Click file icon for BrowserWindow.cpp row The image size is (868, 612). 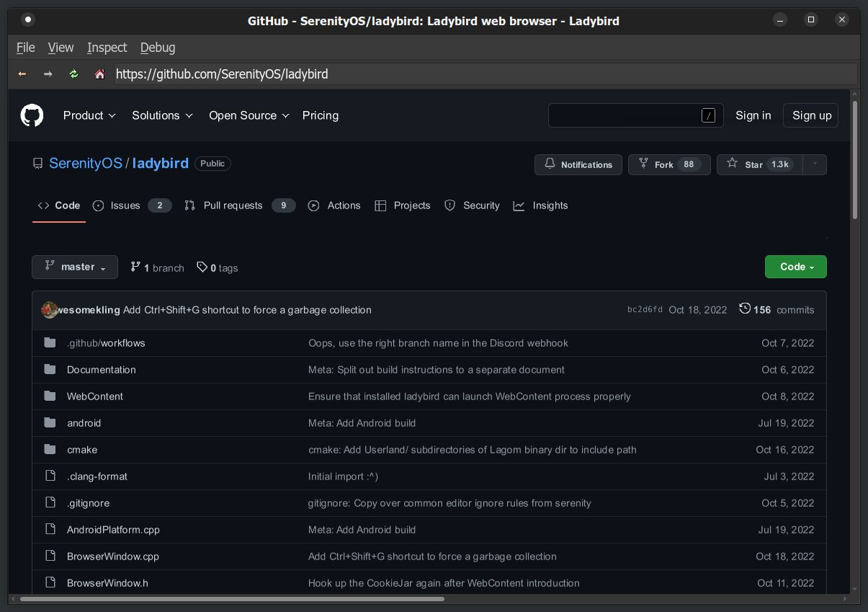tap(50, 556)
